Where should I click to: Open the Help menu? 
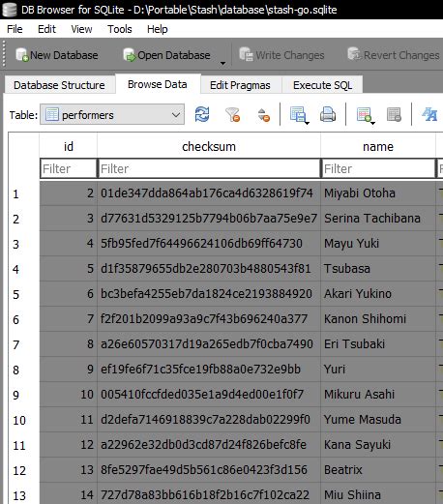[158, 29]
